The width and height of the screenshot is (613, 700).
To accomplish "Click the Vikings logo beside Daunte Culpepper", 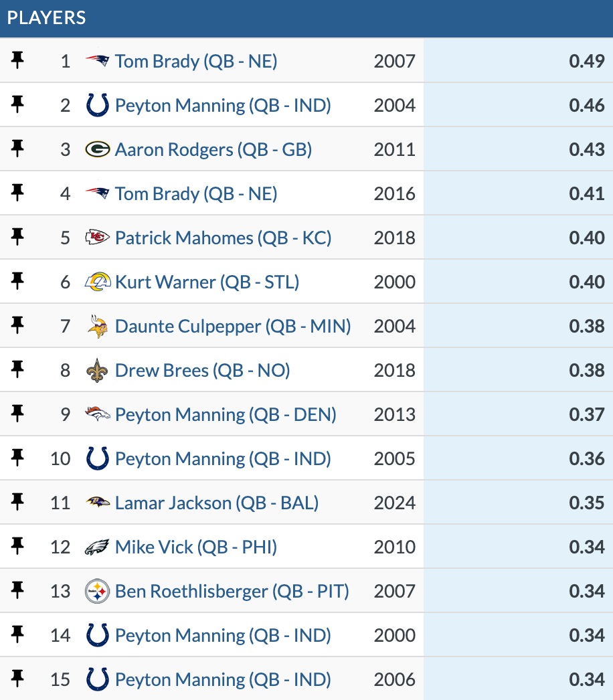I will (x=97, y=326).
